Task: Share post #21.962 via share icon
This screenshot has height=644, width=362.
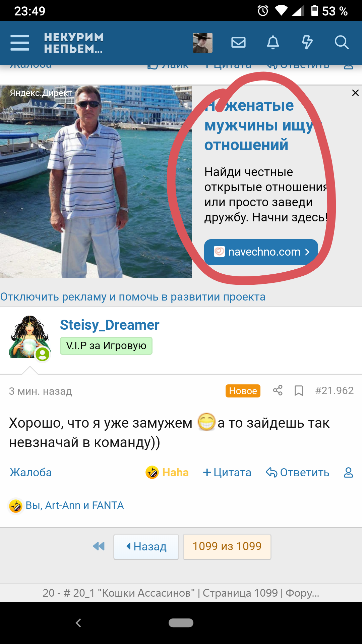Action: (278, 390)
